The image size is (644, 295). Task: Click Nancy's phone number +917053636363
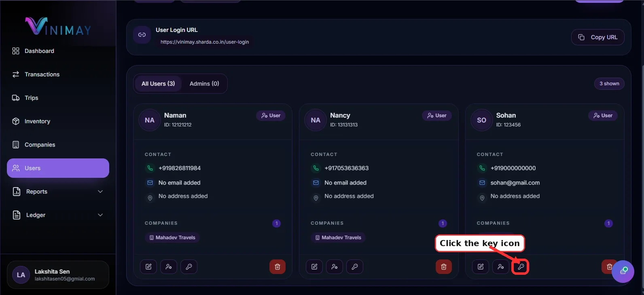tap(347, 168)
